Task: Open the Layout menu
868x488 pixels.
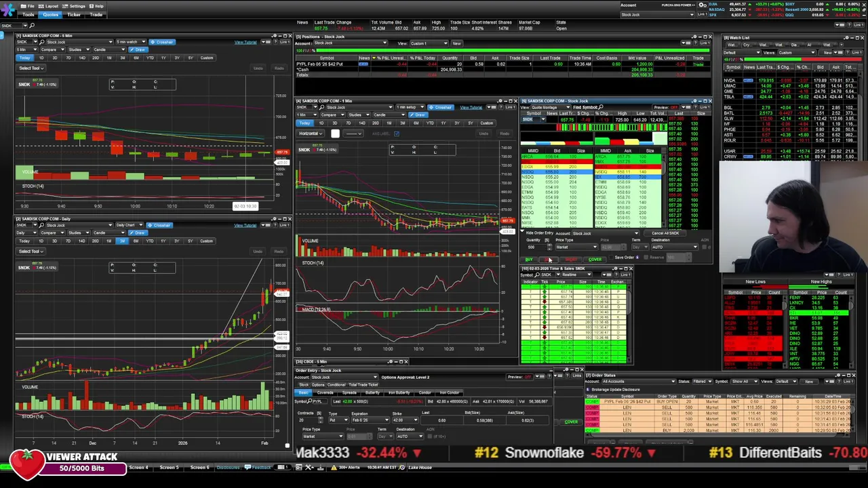Action: point(49,6)
